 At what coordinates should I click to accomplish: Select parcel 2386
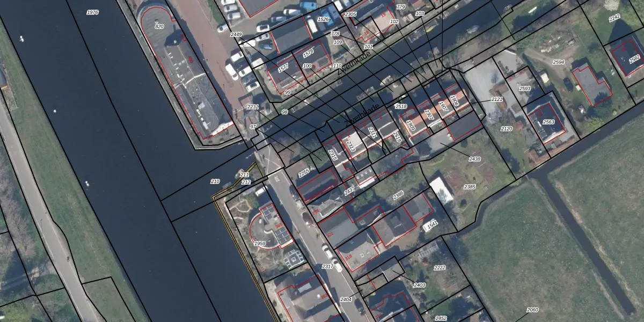pyautogui.click(x=398, y=195)
